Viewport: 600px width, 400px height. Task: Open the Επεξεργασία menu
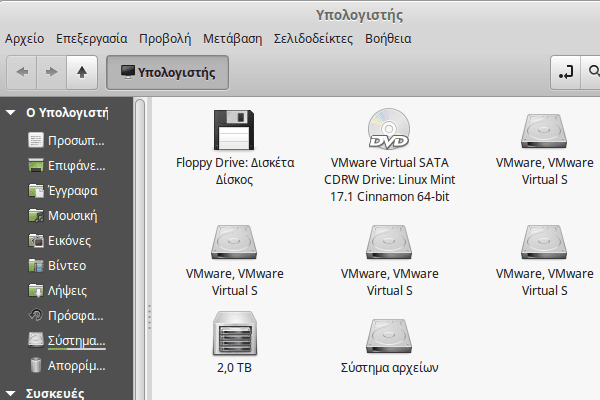tap(91, 39)
